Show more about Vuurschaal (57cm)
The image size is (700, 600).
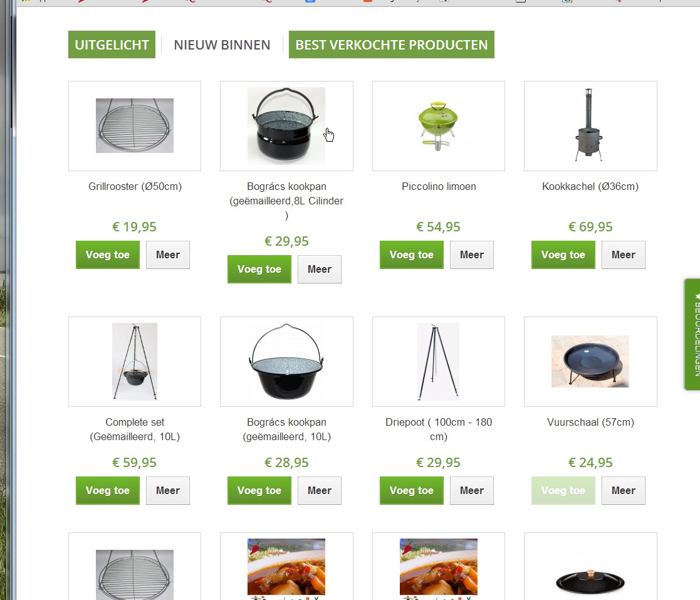623,490
